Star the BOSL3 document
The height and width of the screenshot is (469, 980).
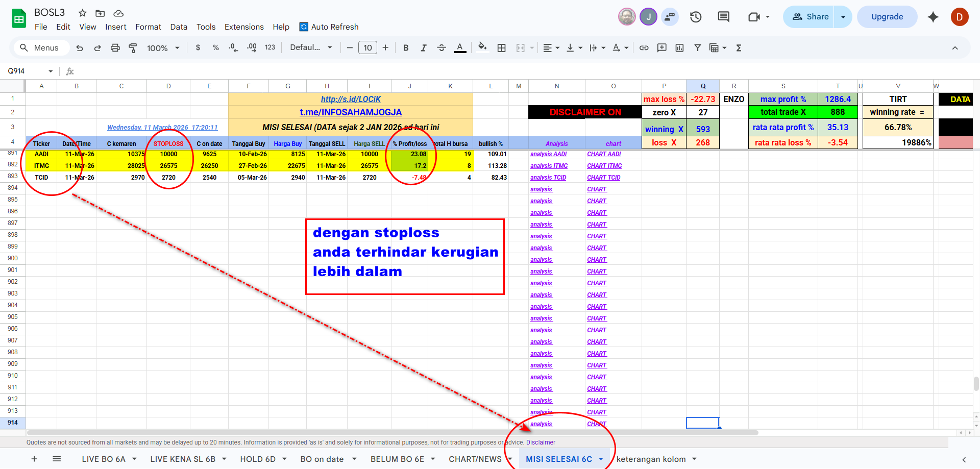(82, 13)
